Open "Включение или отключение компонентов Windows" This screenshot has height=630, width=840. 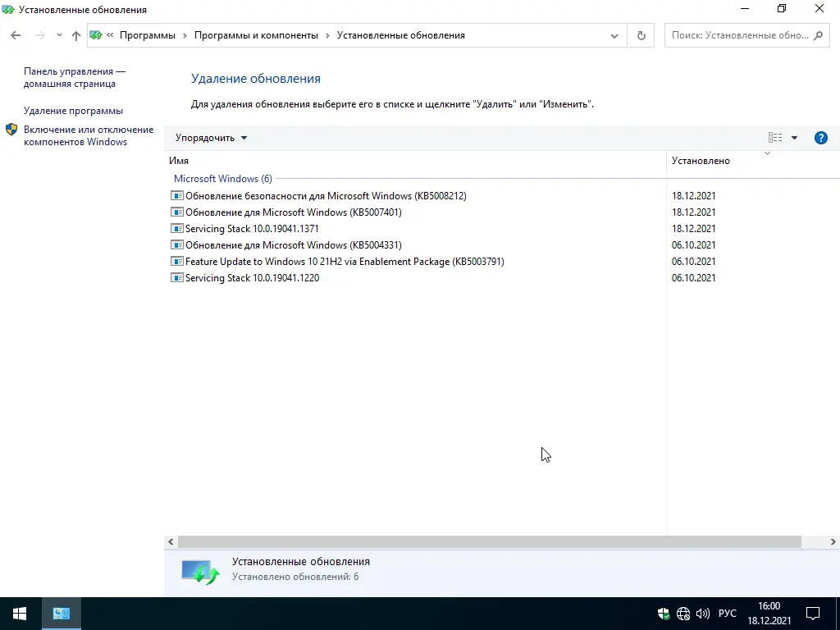tap(89, 135)
